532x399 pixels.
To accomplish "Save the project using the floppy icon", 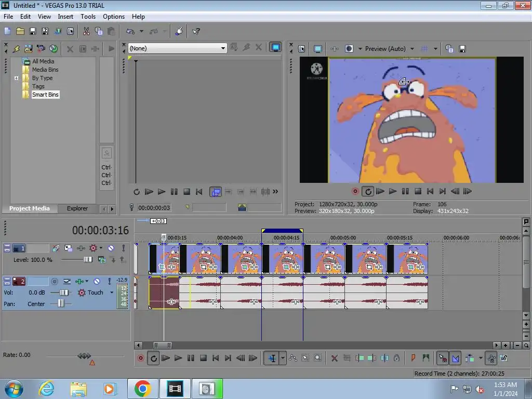I will tap(33, 31).
